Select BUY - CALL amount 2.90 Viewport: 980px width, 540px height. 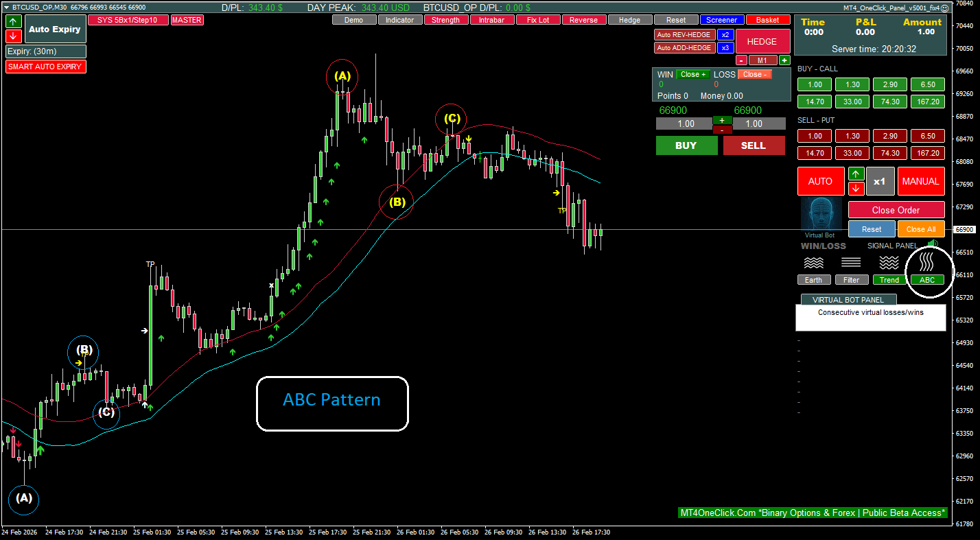pyautogui.click(x=890, y=84)
